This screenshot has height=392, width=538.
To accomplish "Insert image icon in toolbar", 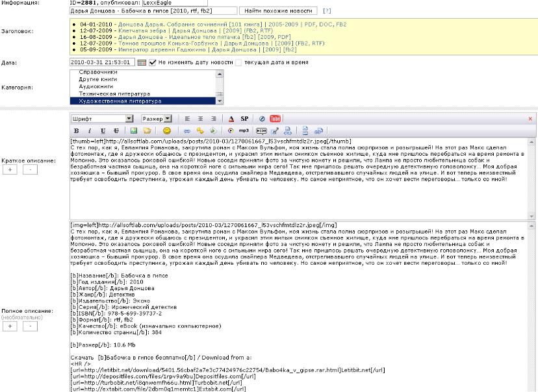I will [133, 130].
